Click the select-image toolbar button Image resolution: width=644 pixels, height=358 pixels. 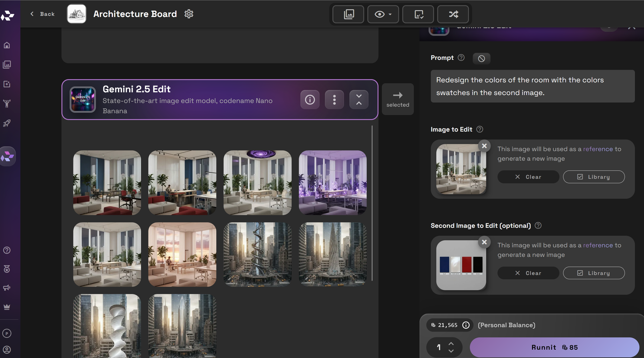418,14
